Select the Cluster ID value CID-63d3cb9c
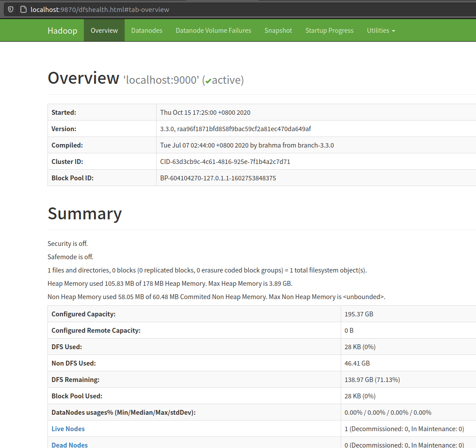Image resolution: width=476 pixels, height=448 pixels. 225,162
